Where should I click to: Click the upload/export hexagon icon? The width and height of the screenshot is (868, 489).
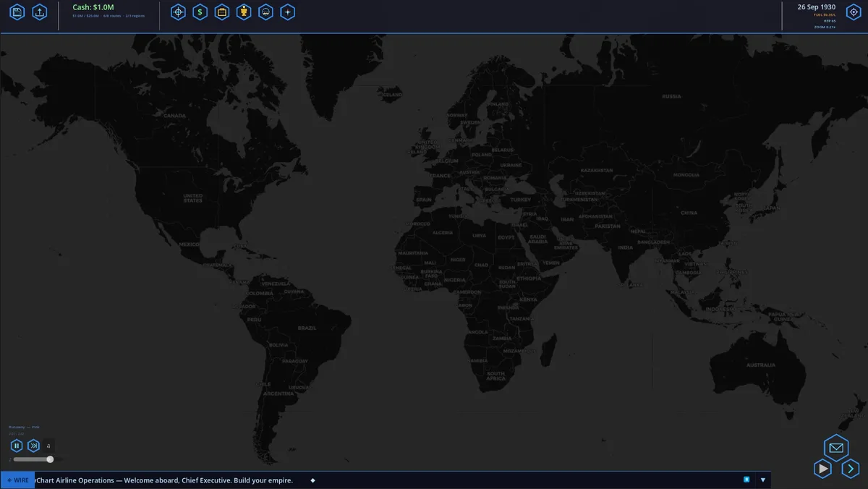coord(40,12)
